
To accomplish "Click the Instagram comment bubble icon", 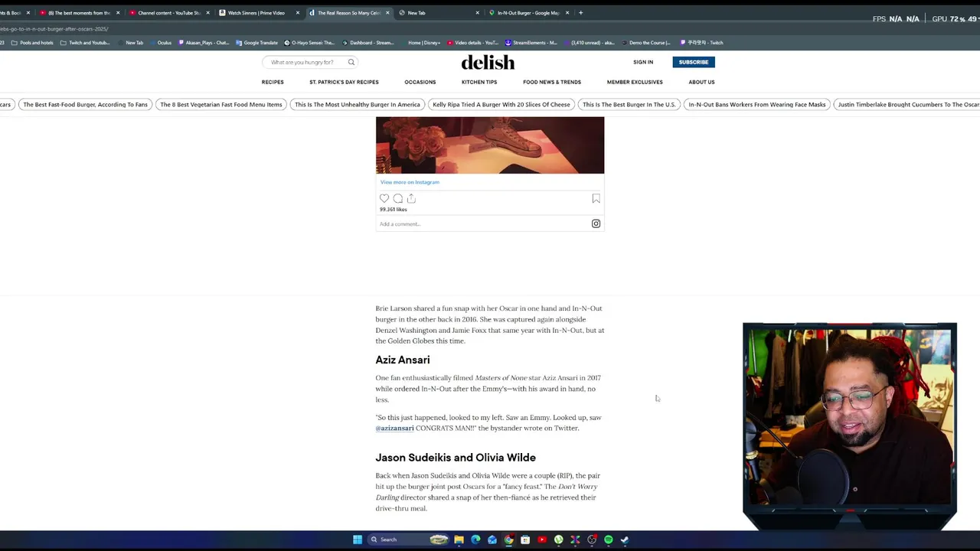I will (398, 198).
